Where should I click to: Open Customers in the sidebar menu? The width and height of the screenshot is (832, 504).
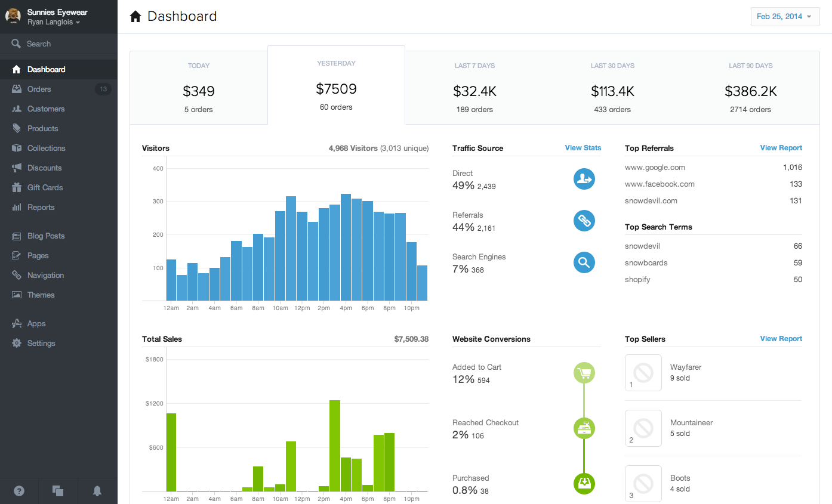coord(58,109)
